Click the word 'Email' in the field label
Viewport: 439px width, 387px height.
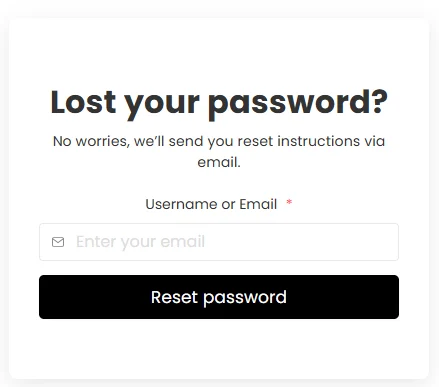(x=258, y=204)
